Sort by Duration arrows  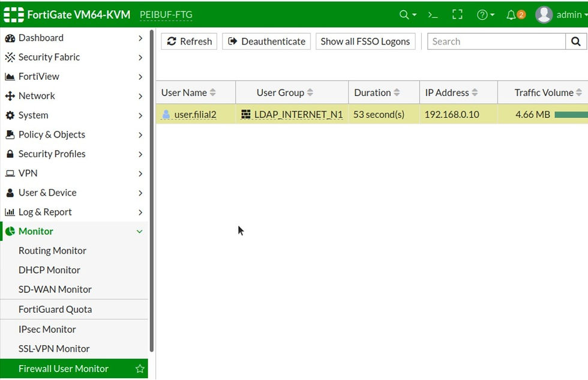[397, 92]
